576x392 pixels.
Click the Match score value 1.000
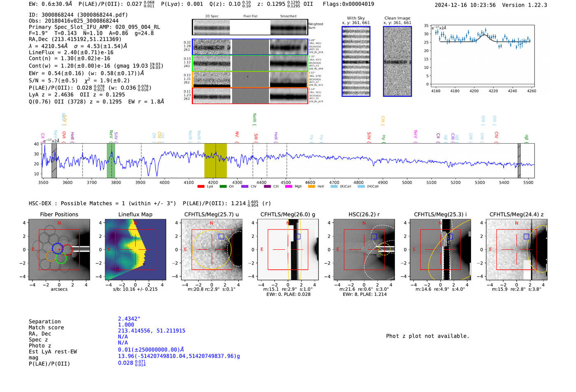126,325
